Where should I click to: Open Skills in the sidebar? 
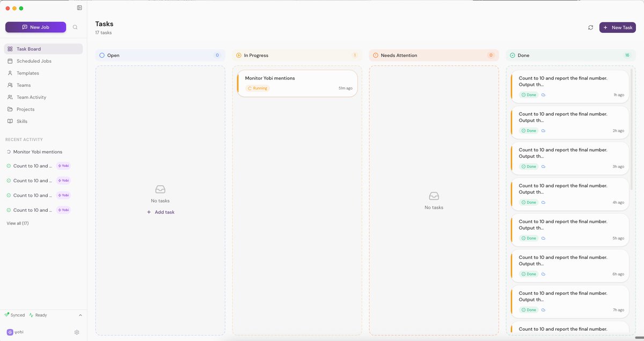point(43,121)
